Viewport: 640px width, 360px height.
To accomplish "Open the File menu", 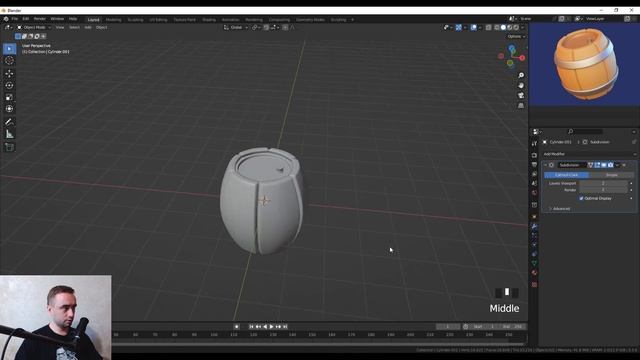I will coord(15,19).
